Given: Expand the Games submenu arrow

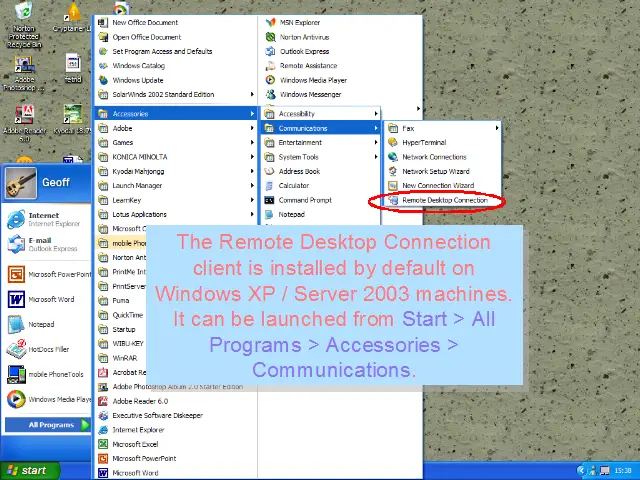Looking at the screenshot, I should point(252,142).
